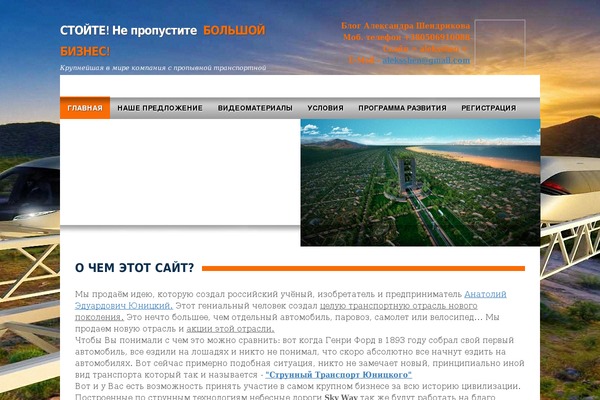Click the 'О ЧЕМ ЭТОТ САЙТ?' heading
Viewport: 600px width, 400px height.
[x=134, y=268]
